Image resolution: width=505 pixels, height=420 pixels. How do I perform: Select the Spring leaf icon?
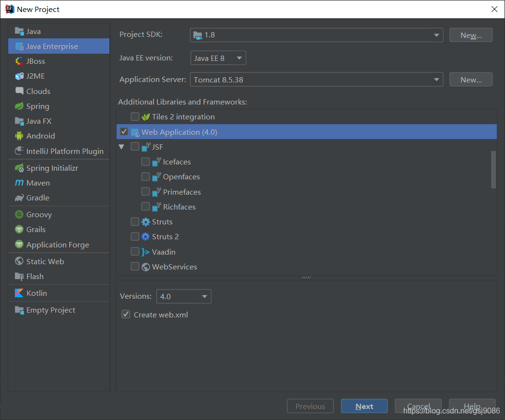tap(19, 106)
